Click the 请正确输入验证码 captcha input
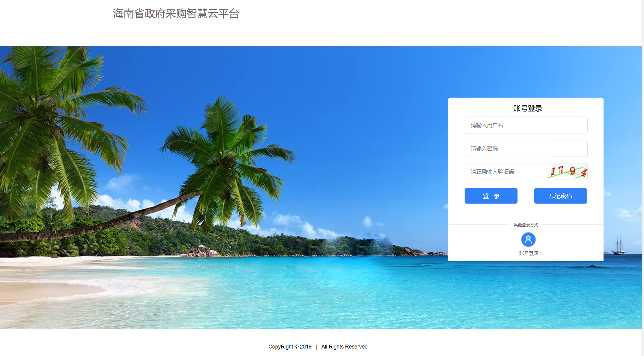The width and height of the screenshot is (644, 356). [x=505, y=172]
